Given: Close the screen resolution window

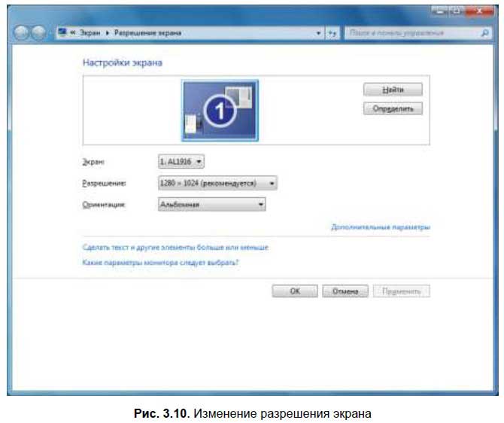Looking at the screenshot, I should [x=479, y=11].
